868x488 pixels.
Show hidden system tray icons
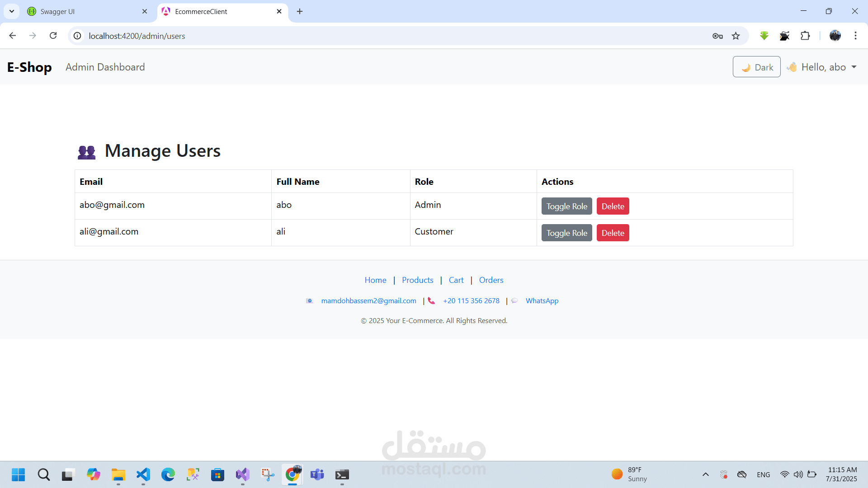point(705,474)
